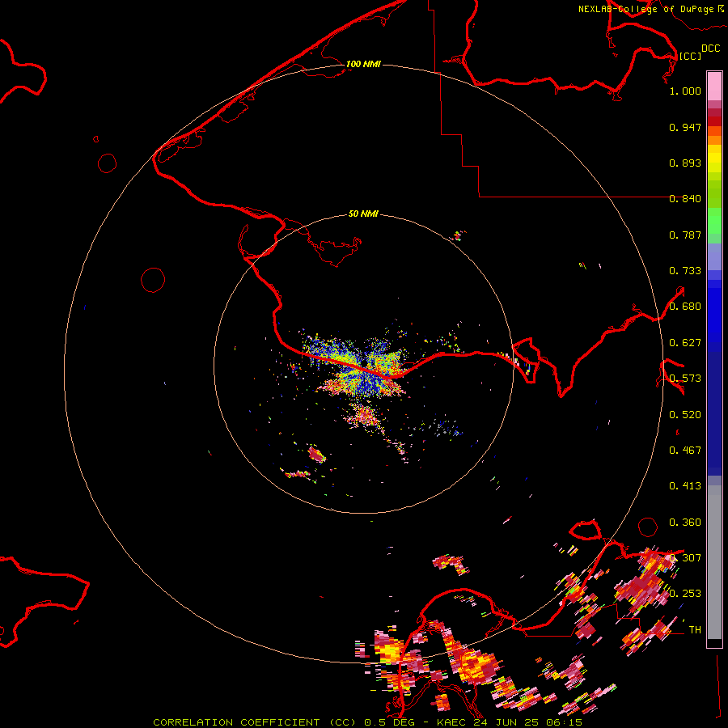728x728 pixels.
Task: Click the 0.680 color scale value
Action: pos(685,307)
